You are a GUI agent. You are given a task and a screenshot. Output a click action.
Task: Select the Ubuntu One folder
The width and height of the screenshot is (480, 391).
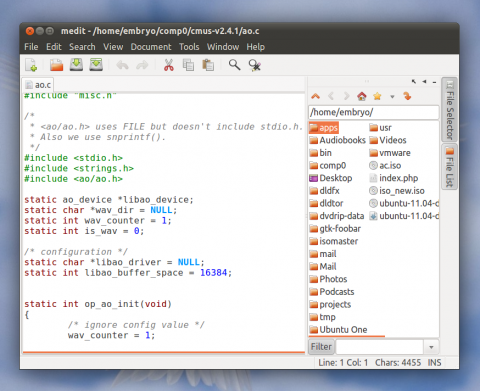point(338,330)
